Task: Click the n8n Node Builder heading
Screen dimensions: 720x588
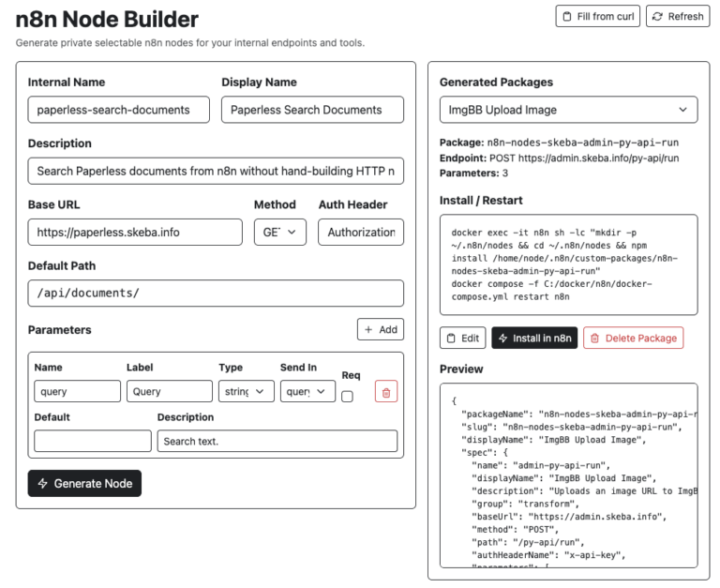Action: pyautogui.click(x=107, y=20)
